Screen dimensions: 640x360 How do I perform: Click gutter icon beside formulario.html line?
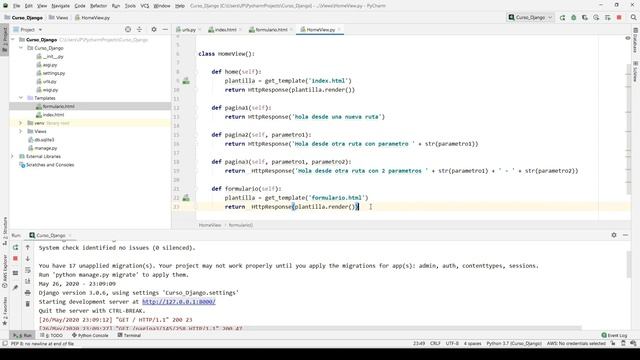(x=186, y=198)
